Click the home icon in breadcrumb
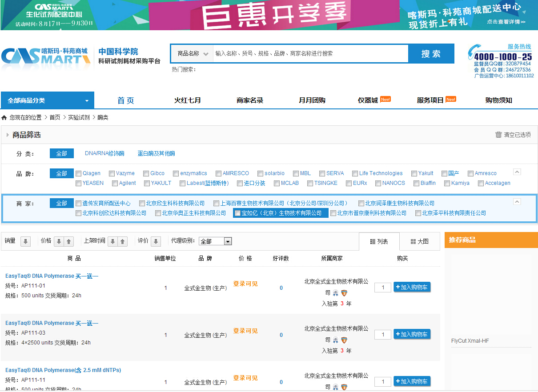The width and height of the screenshot is (538, 392). (4, 118)
